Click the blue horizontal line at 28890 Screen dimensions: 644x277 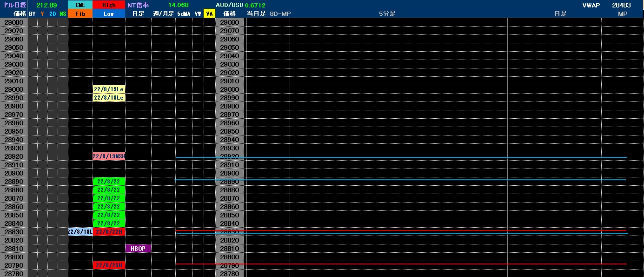tap(400, 180)
